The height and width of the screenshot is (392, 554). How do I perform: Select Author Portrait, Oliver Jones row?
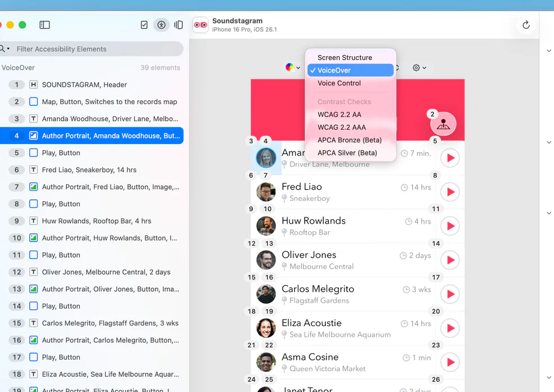tap(92, 289)
